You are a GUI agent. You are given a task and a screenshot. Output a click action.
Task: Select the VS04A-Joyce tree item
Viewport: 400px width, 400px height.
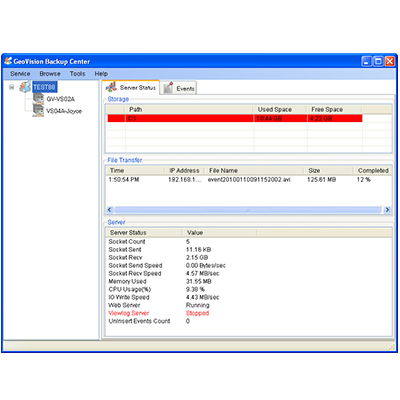point(64,111)
